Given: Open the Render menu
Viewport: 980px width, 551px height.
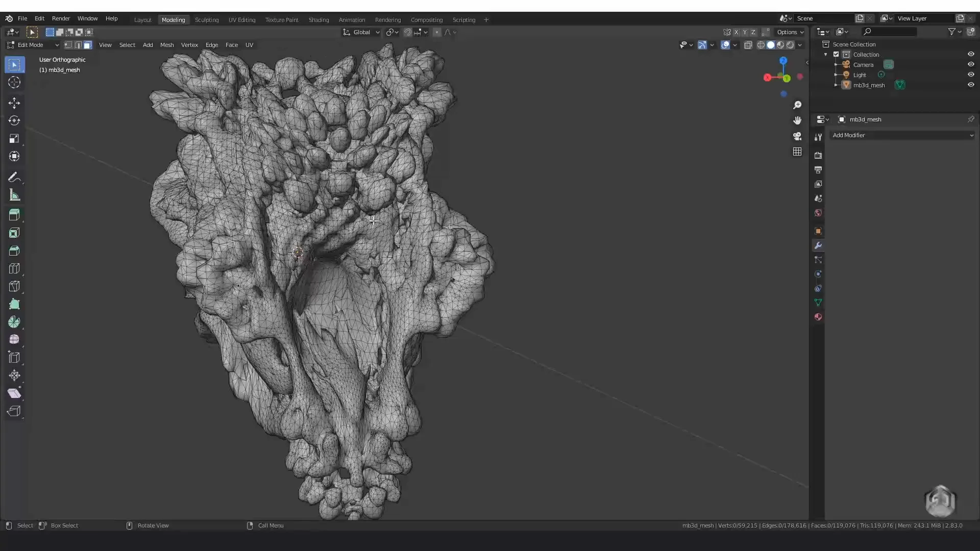Looking at the screenshot, I should pyautogui.click(x=61, y=18).
